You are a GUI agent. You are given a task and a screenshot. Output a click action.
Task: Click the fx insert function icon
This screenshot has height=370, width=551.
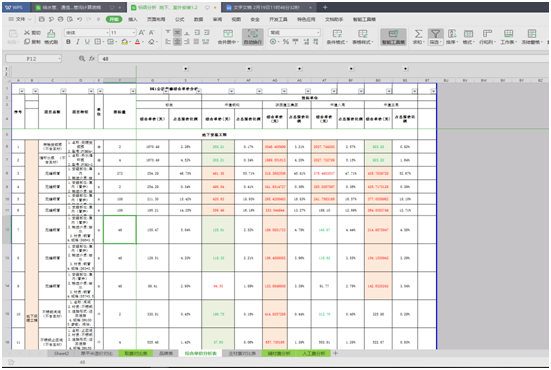click(92, 59)
